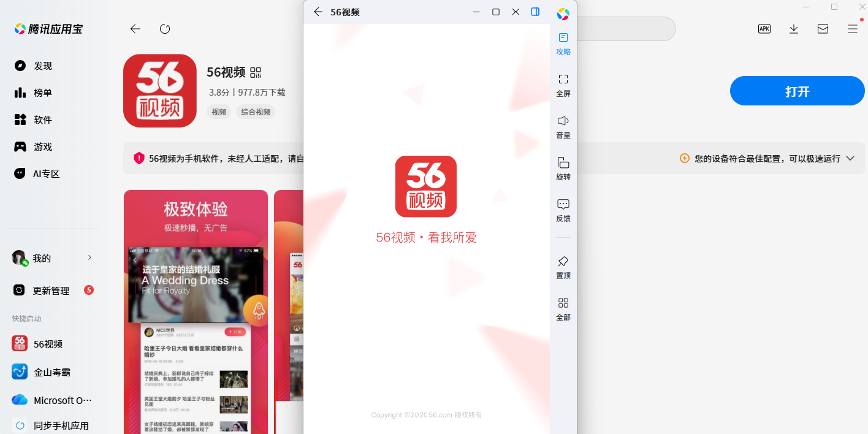Screen dimensions: 868x434
Task: Click the update count badge 5
Action: point(89,290)
